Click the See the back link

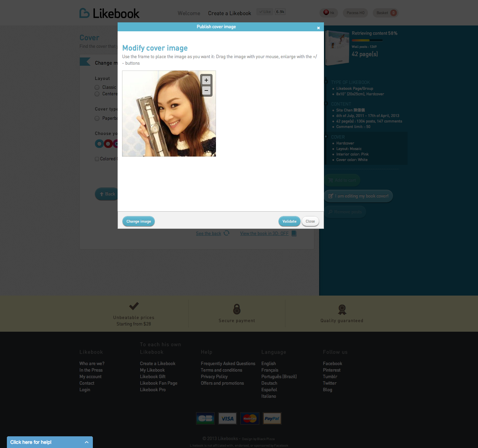[x=208, y=233]
